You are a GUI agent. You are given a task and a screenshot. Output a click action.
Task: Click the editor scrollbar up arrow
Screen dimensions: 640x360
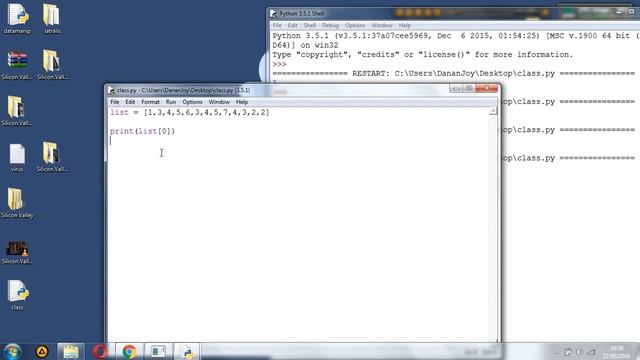[493, 111]
